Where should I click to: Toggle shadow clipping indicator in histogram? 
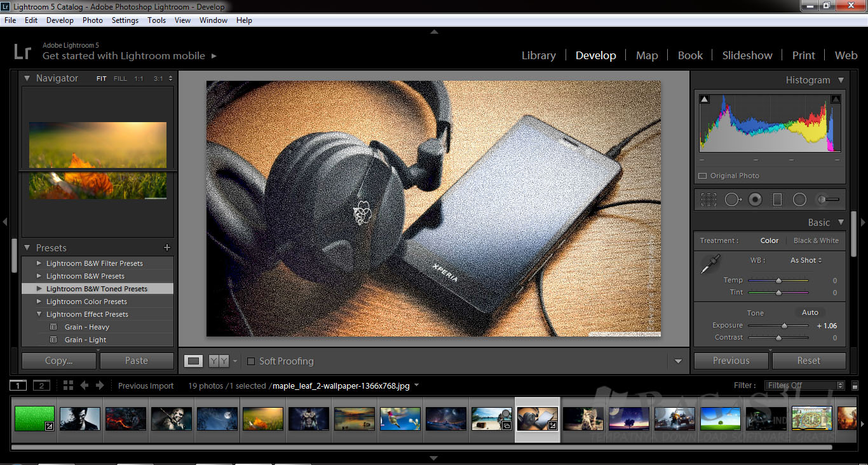pyautogui.click(x=704, y=99)
